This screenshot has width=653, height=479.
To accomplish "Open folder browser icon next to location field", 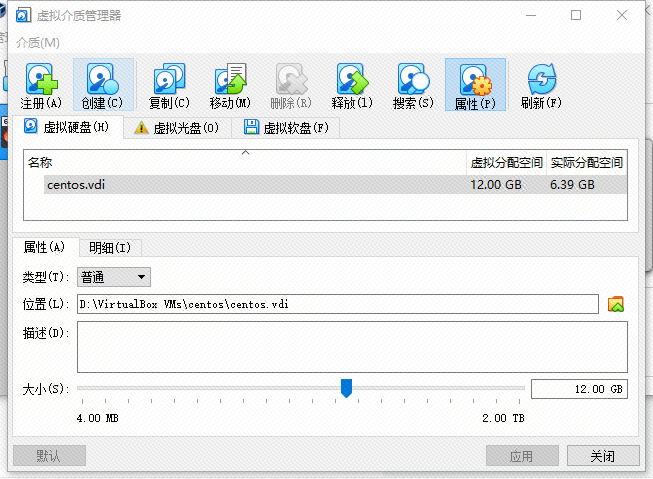I will [x=616, y=304].
